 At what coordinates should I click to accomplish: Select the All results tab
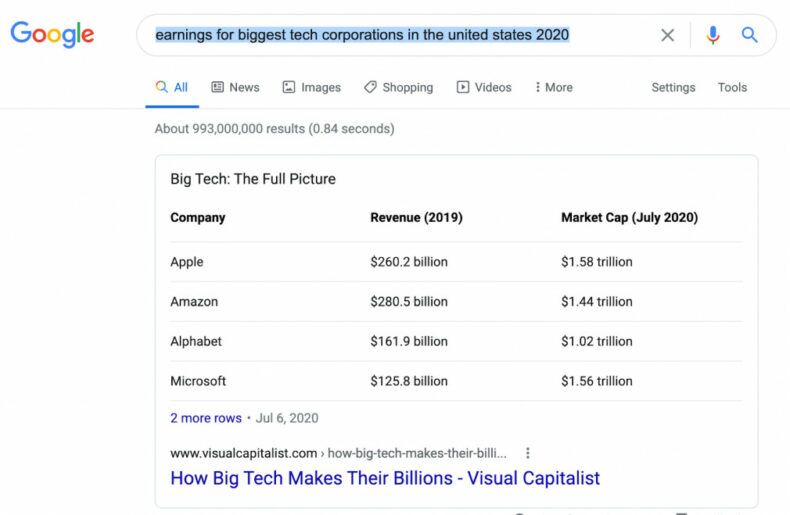(x=172, y=87)
